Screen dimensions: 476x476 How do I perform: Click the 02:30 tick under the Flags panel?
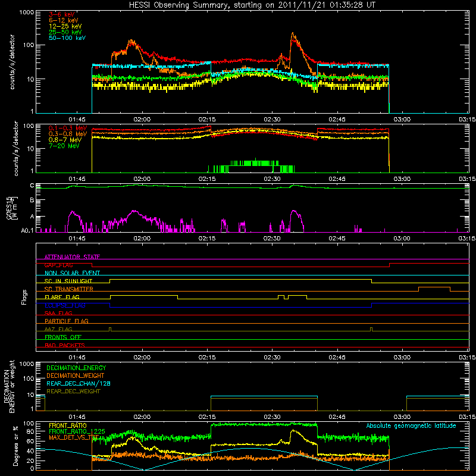272,358
